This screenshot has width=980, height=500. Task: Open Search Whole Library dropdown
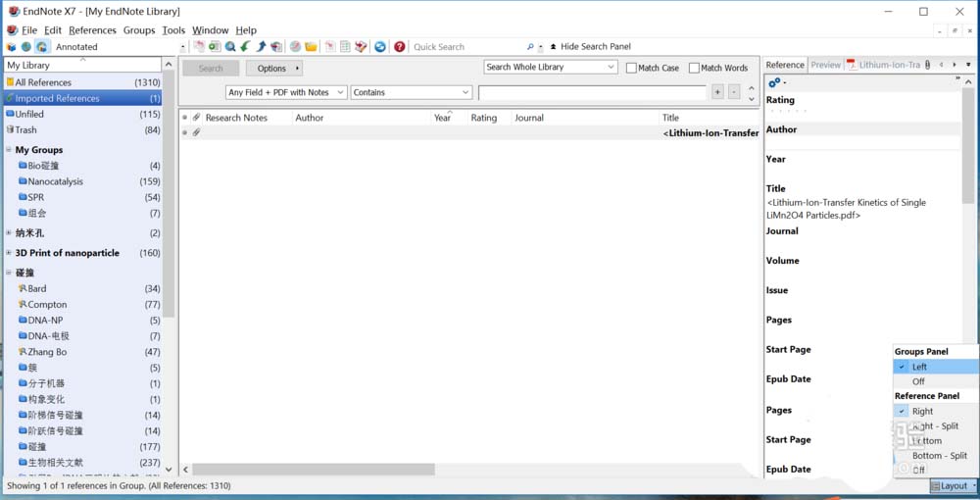point(551,67)
